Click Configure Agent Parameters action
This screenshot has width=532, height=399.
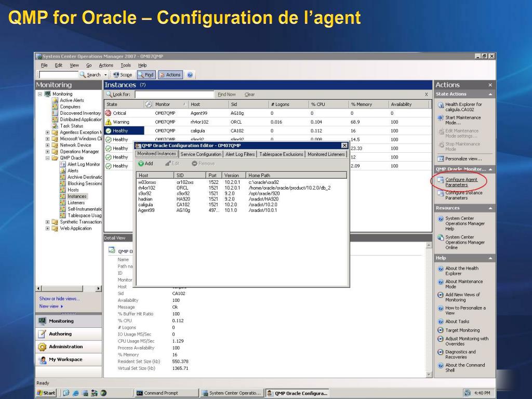click(461, 182)
